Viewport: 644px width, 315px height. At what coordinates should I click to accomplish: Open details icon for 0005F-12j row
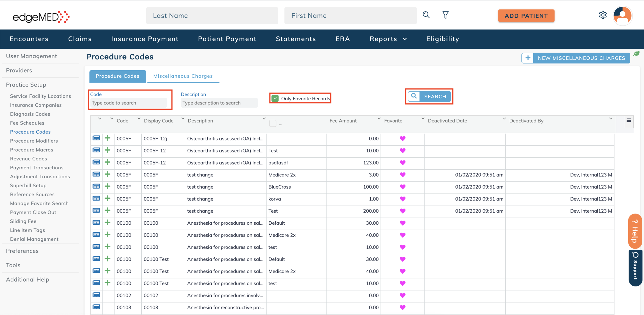coord(96,138)
